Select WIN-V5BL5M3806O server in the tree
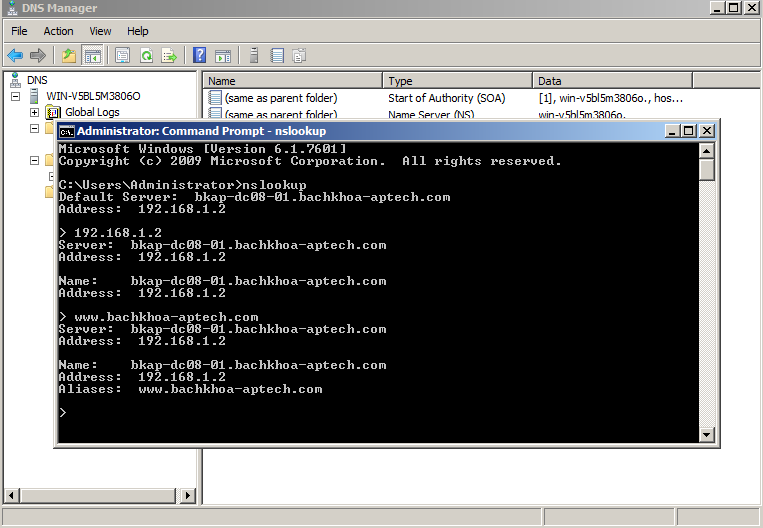Viewport: 763px width, 528px height. click(x=93, y=96)
